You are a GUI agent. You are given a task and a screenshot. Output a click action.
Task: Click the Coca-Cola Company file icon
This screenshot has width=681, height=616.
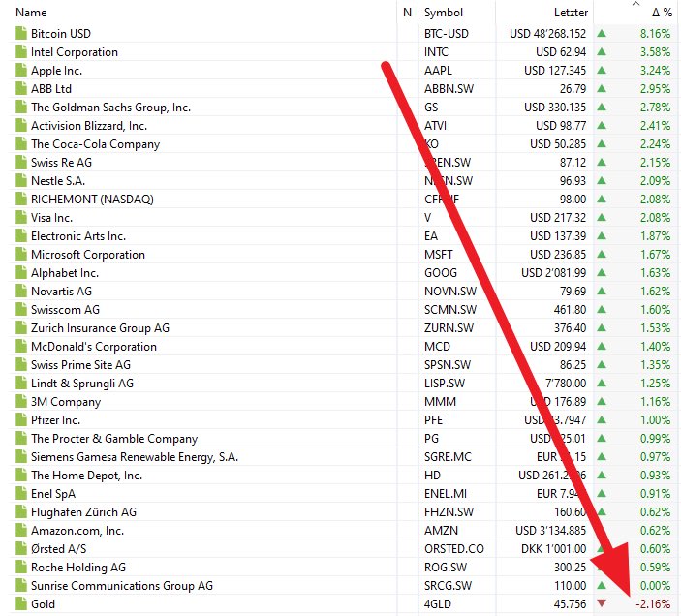coord(21,143)
